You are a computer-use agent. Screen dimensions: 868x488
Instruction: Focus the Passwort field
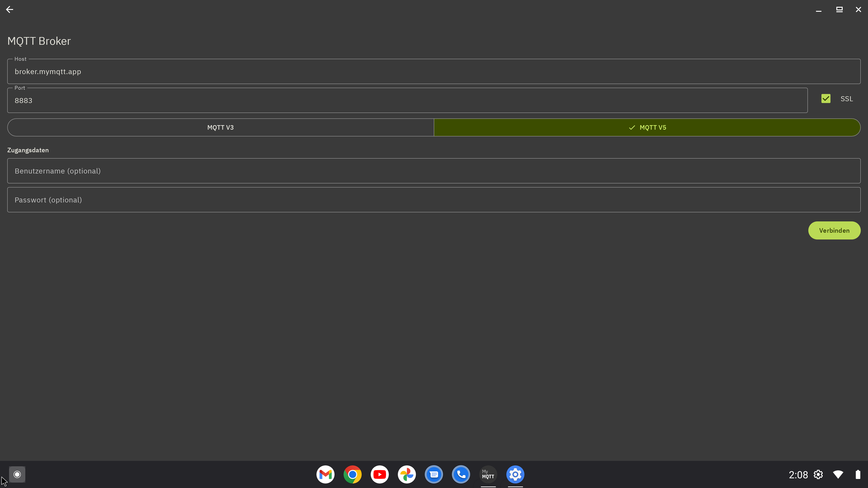[x=434, y=200]
